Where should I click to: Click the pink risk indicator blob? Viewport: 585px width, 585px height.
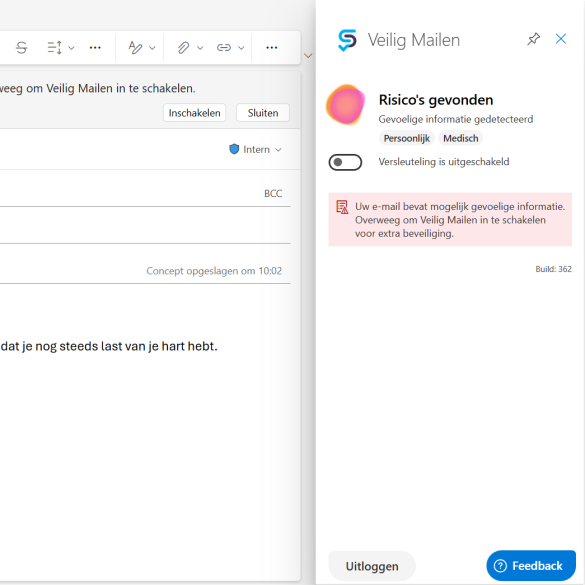pos(346,104)
